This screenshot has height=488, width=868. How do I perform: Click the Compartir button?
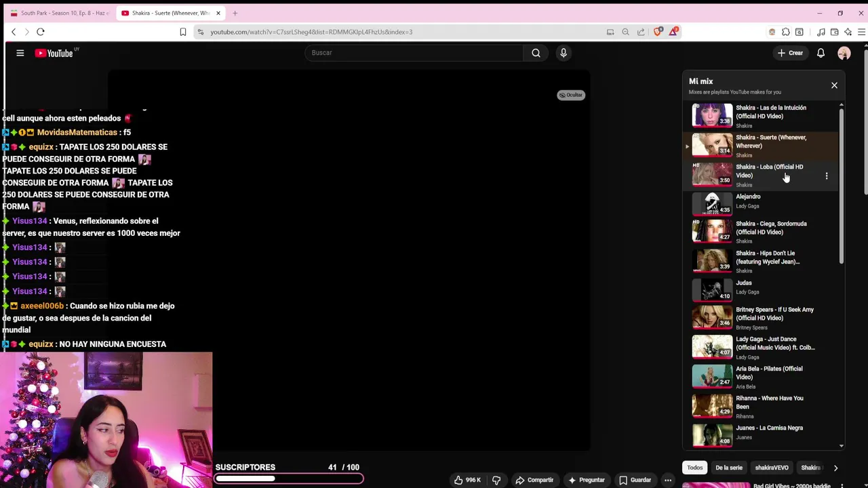534,480
